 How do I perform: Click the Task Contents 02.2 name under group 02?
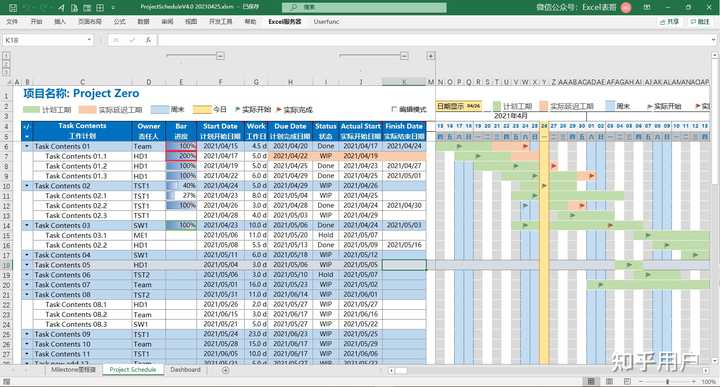click(x=76, y=206)
